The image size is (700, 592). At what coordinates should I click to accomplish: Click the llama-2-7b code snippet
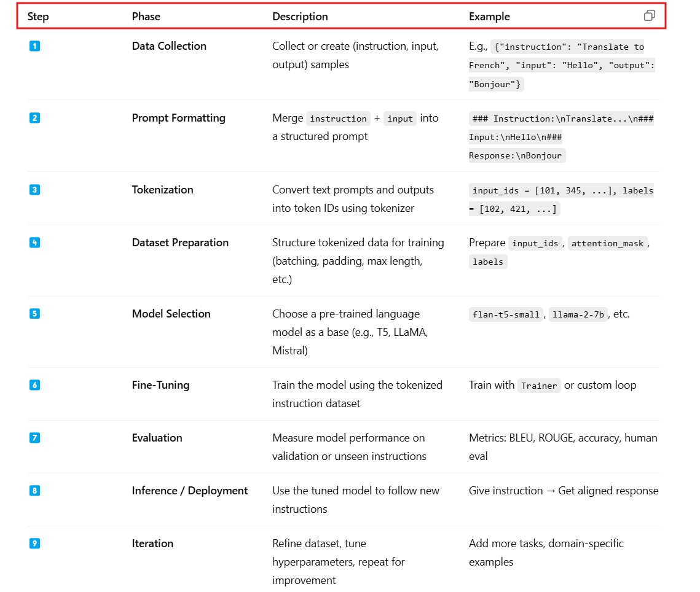coord(579,314)
